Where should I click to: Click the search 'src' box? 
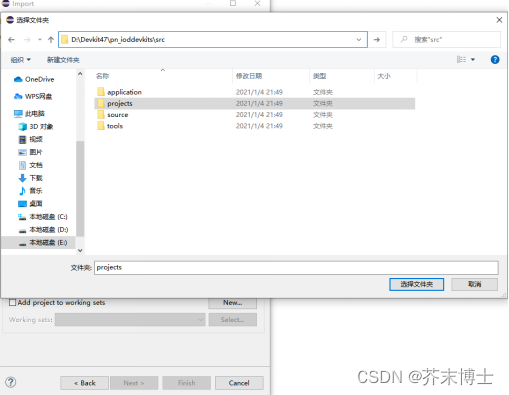(x=447, y=40)
